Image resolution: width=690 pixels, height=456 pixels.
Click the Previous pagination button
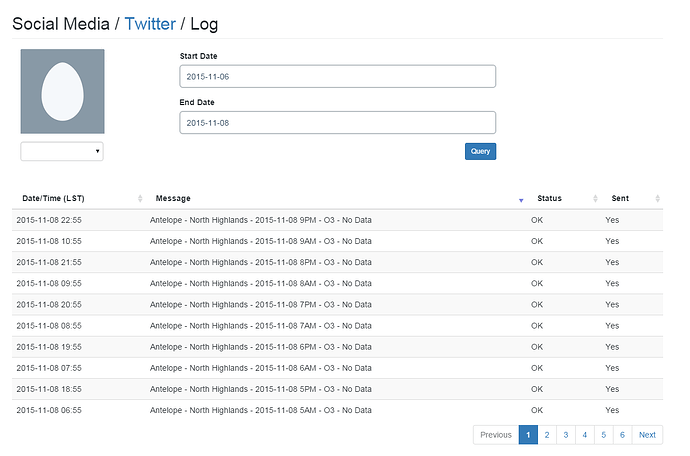click(496, 435)
